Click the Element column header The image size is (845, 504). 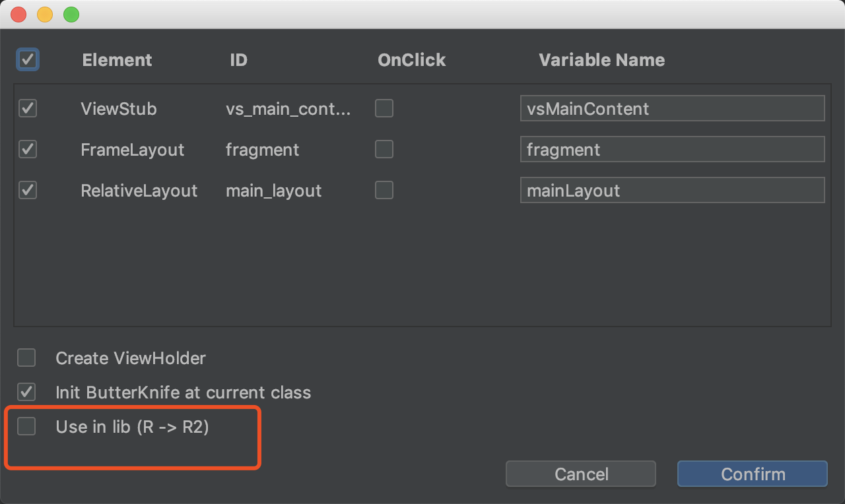point(117,59)
